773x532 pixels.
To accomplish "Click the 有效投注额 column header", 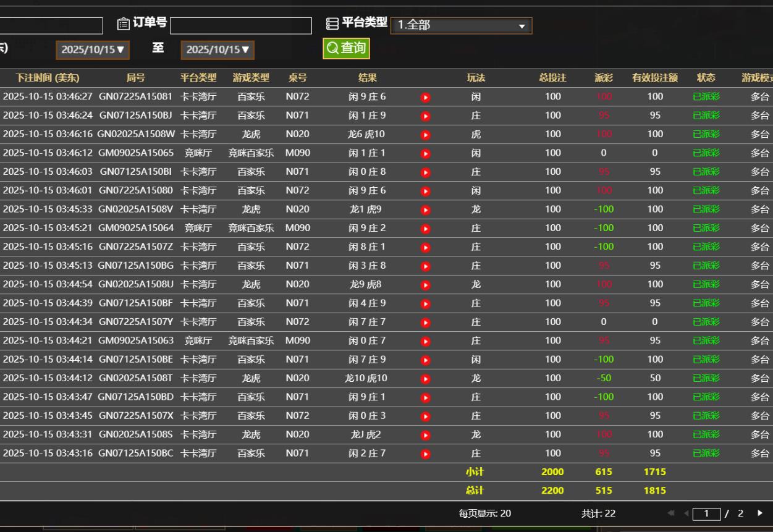I will pyautogui.click(x=654, y=78).
